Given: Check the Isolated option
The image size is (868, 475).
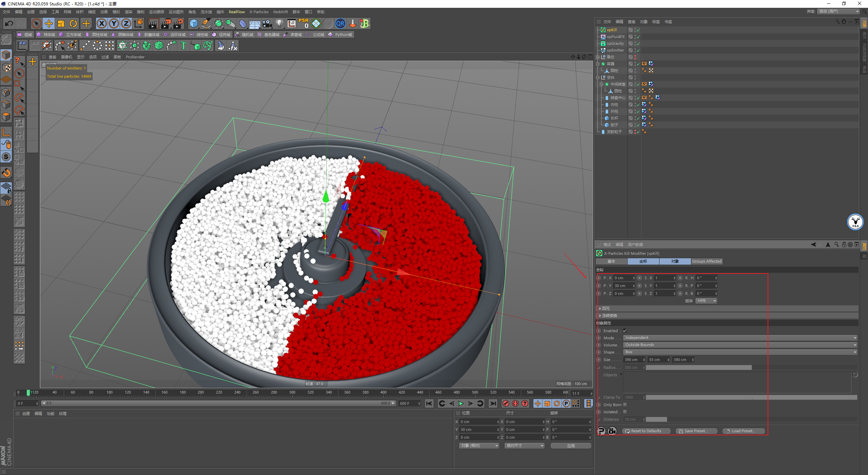Looking at the screenshot, I should 625,412.
